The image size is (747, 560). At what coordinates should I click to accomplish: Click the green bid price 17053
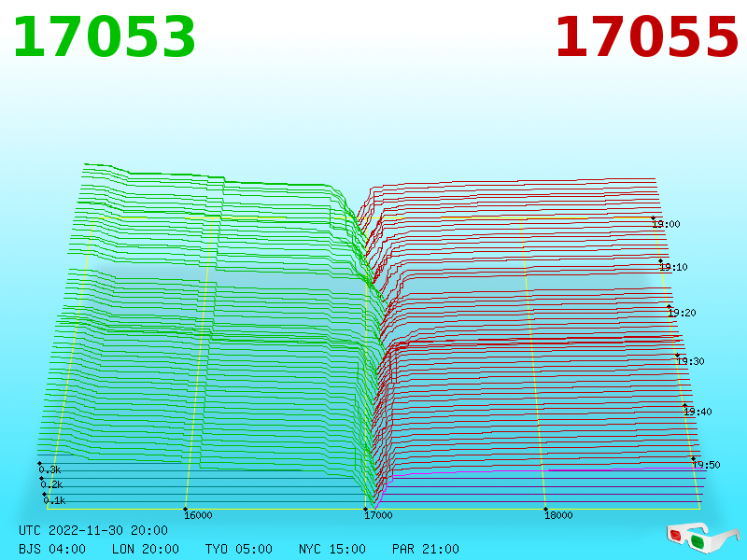point(105,37)
